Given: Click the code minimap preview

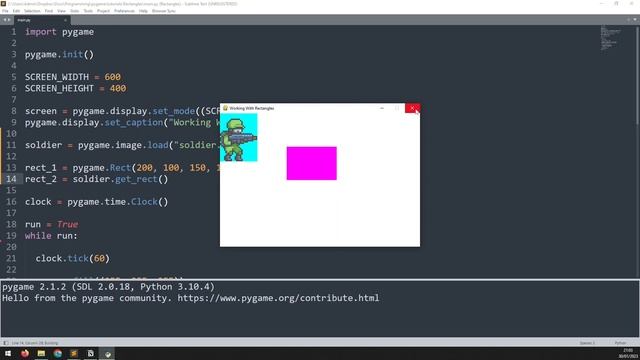Looking at the screenshot, I should click(611, 38).
